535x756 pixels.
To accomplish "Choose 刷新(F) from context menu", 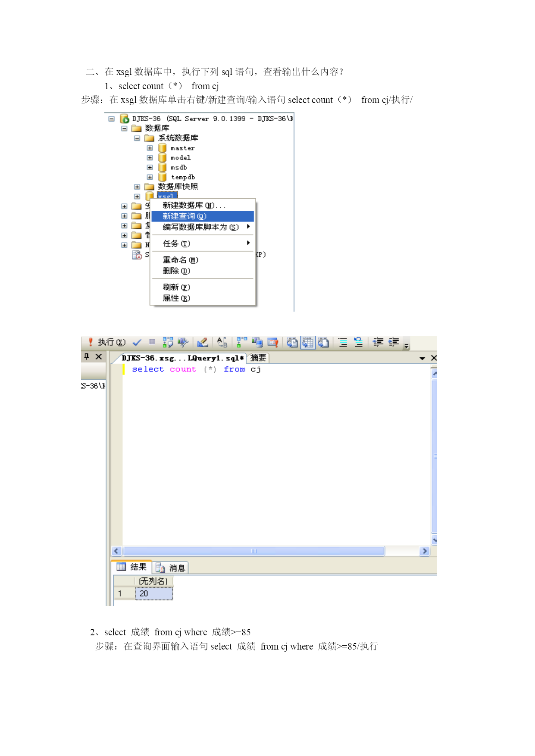I will coord(203,287).
